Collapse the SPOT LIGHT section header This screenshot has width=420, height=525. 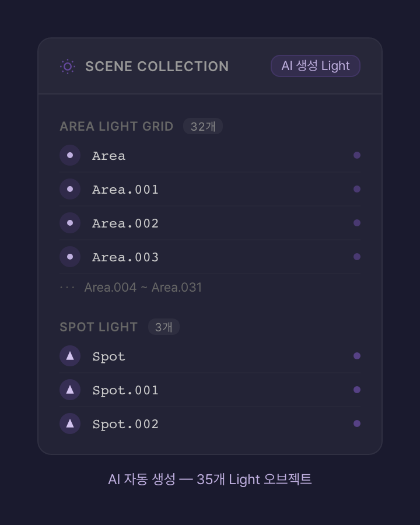point(99,327)
